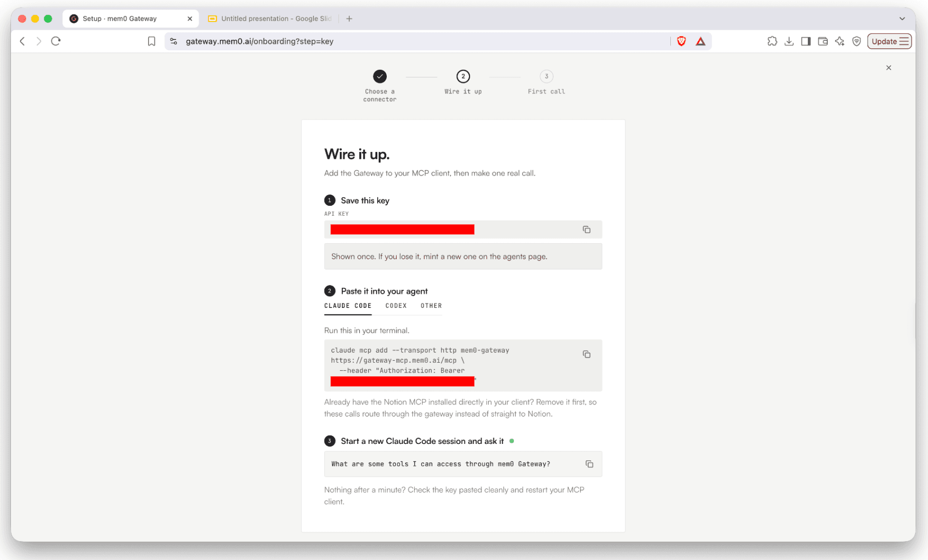The width and height of the screenshot is (928, 560).
Task: Click 'Save this key' step title
Action: pyautogui.click(x=365, y=200)
